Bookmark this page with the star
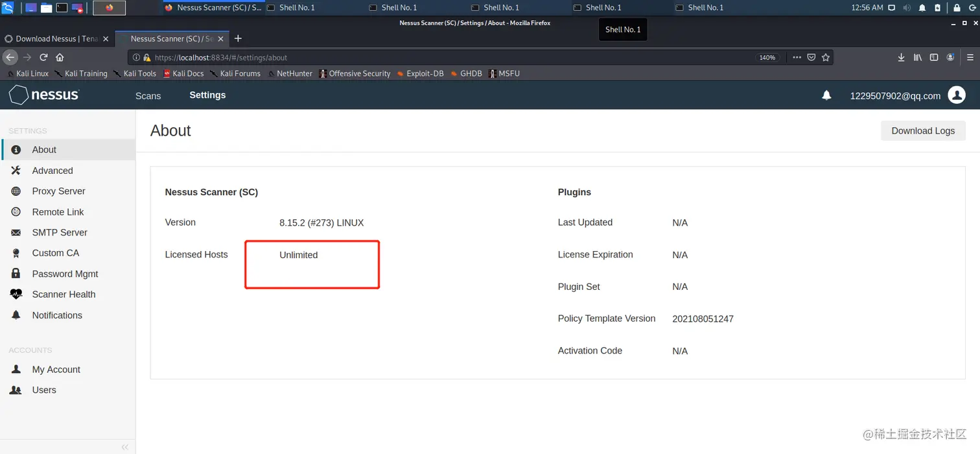980x454 pixels. point(825,57)
